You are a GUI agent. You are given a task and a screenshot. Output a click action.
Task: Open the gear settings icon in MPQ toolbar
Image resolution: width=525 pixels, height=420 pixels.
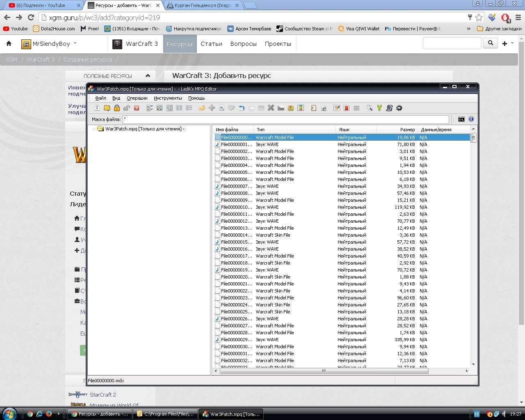coord(399,108)
